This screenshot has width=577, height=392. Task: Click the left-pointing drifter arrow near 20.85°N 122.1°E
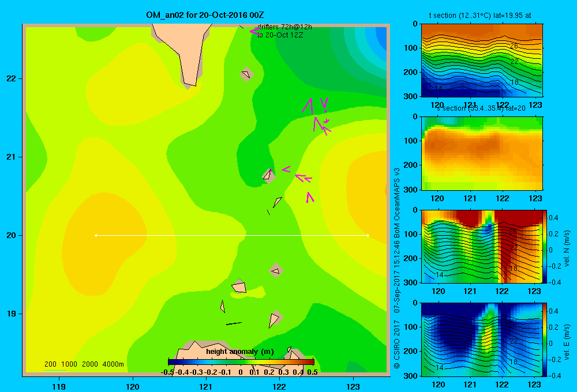click(286, 169)
